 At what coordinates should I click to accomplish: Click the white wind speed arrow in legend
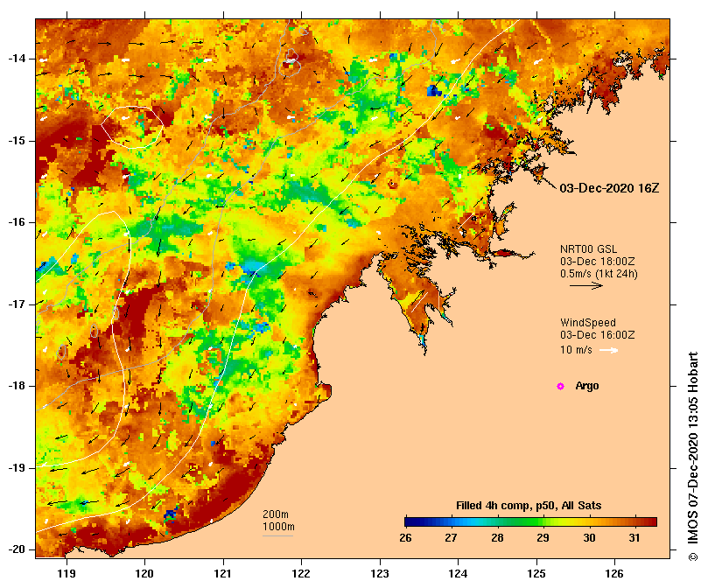[x=608, y=350]
